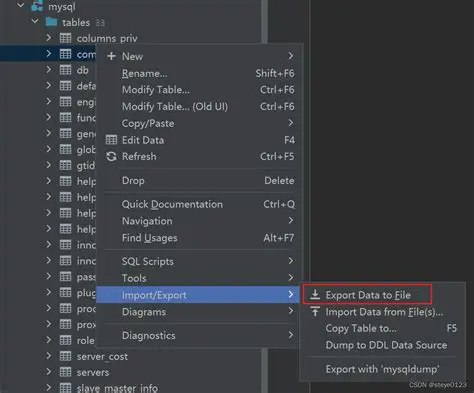Expand the servers table node

coord(49,371)
